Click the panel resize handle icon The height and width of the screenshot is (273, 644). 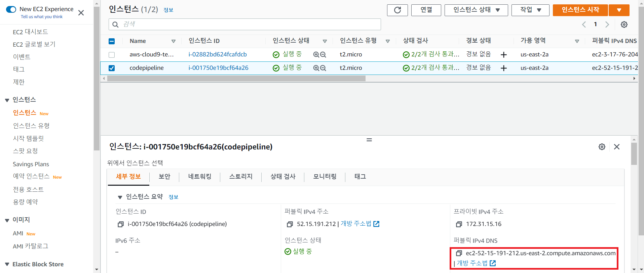[x=369, y=140]
